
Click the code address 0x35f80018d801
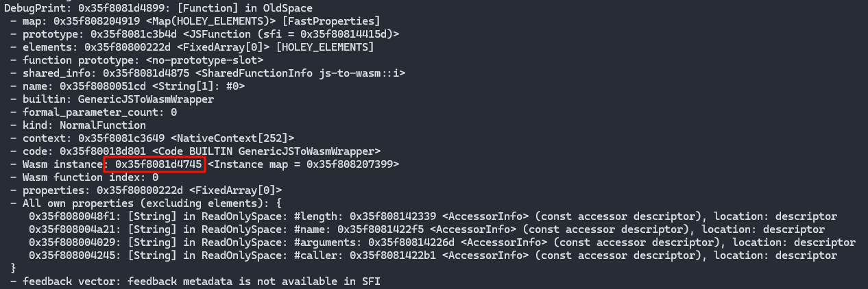coord(103,151)
